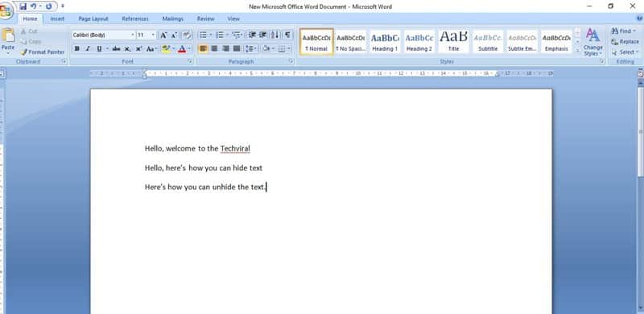The width and height of the screenshot is (644, 314).
Task: Open the Office button menu
Action: tap(6, 10)
